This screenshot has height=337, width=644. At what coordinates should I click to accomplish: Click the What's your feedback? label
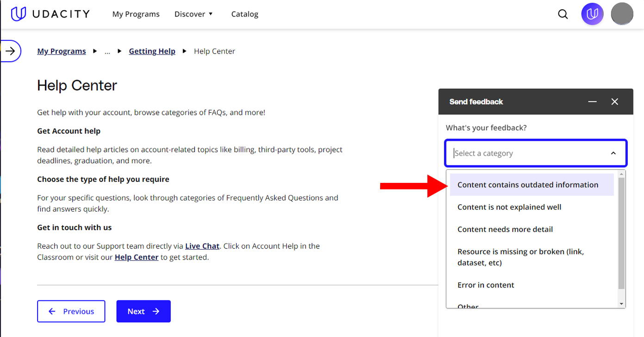click(486, 128)
